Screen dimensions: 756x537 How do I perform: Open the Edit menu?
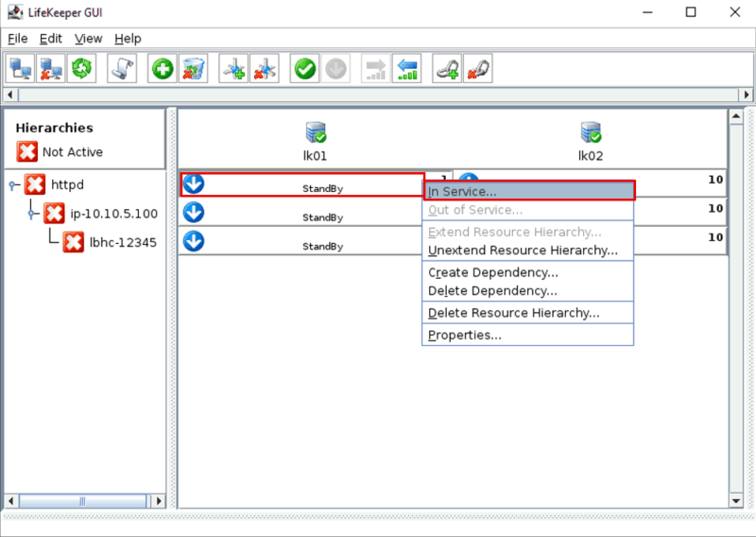point(50,39)
